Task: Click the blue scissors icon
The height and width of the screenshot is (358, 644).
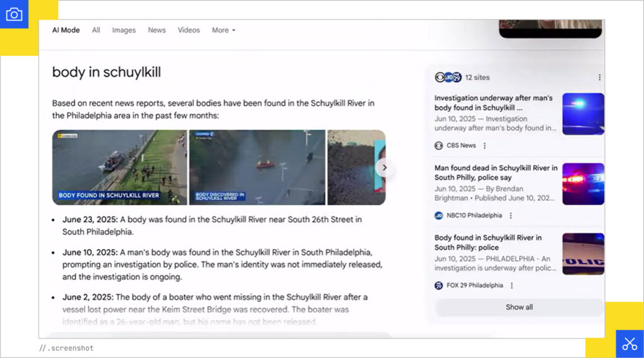Action: (629, 344)
